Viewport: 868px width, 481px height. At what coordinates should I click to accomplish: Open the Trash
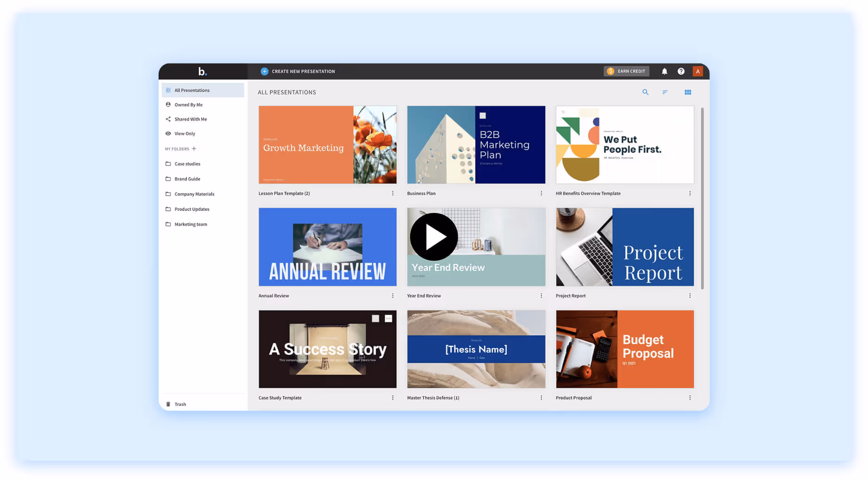[x=179, y=404]
